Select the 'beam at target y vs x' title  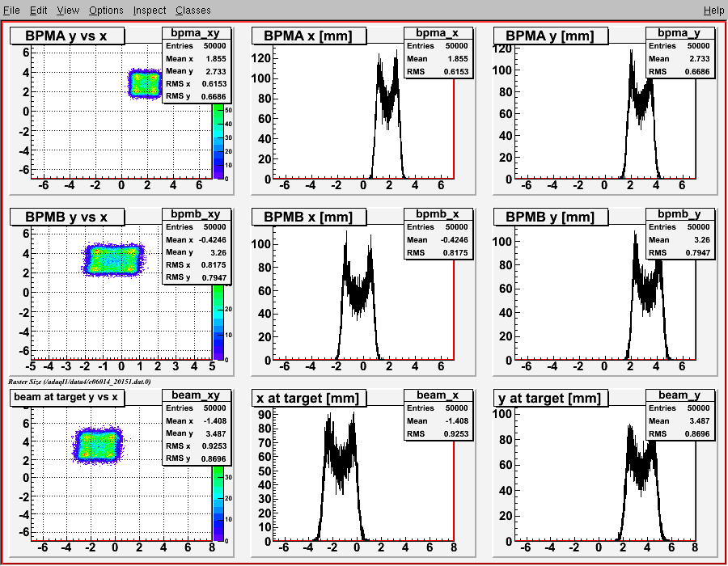(67, 397)
